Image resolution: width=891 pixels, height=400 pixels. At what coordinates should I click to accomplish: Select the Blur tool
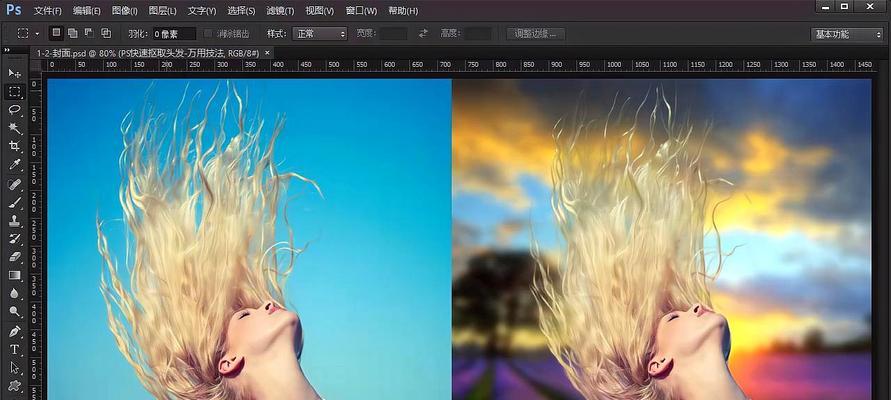pos(15,293)
